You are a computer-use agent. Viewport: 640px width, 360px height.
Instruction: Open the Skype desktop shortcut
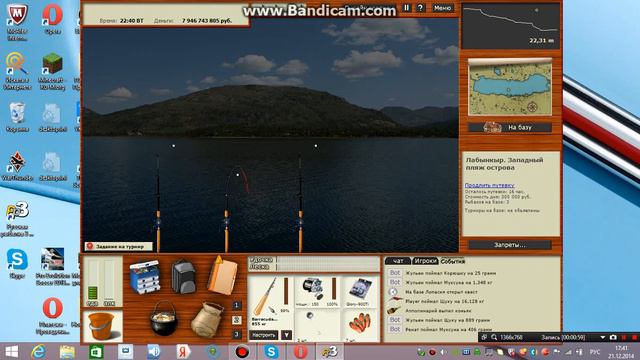17,264
